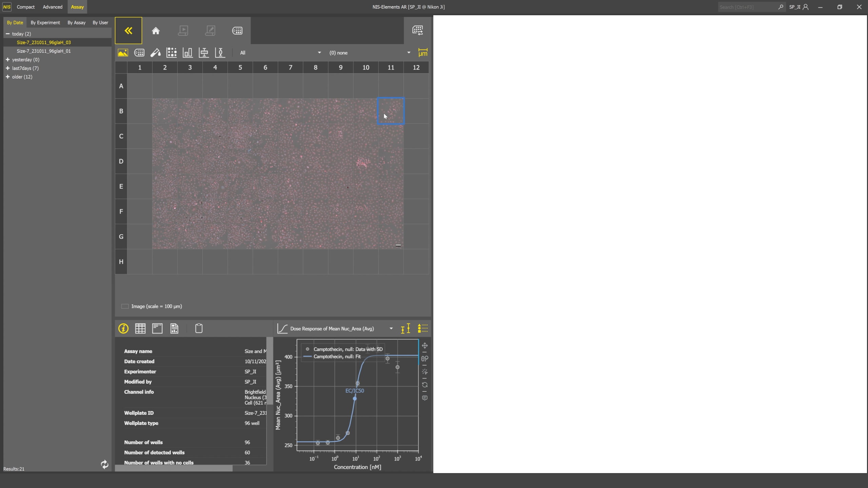
Task: Select the Assay mode tab
Action: tap(77, 7)
